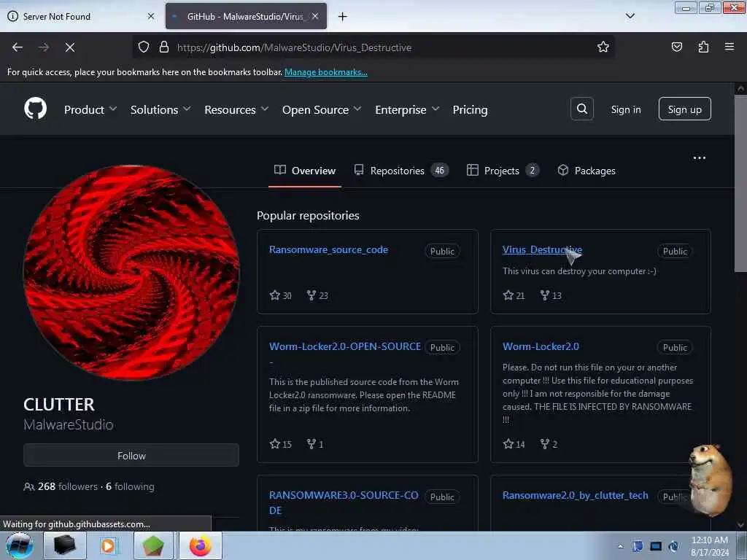
Task: Open the Manage bookmarks link
Action: (x=326, y=72)
